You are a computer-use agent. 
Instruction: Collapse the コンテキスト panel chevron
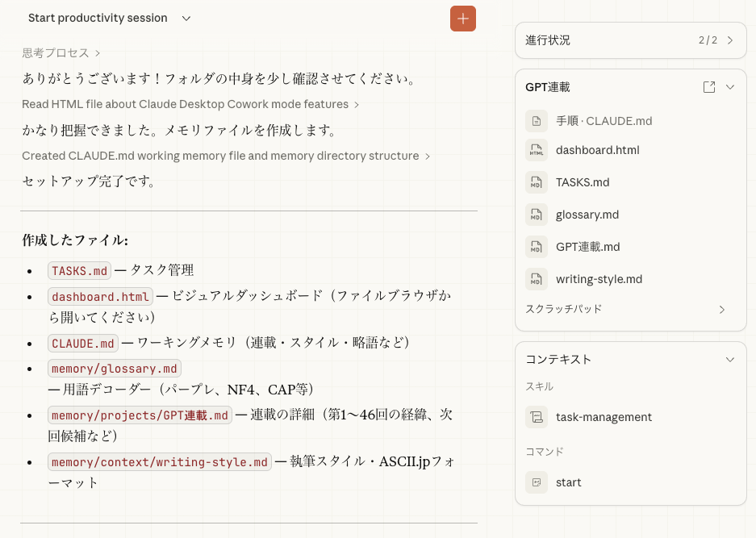(x=730, y=360)
